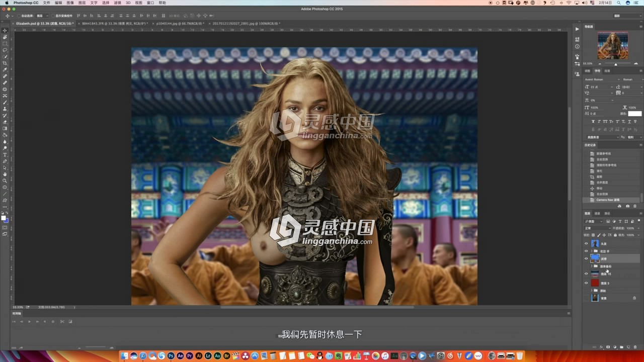Select the Camera Raw 滤镜 history state

[611, 200]
